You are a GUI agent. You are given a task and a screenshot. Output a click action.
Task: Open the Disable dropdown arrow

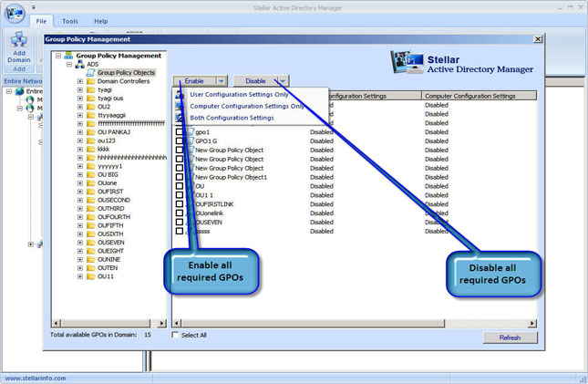283,81
